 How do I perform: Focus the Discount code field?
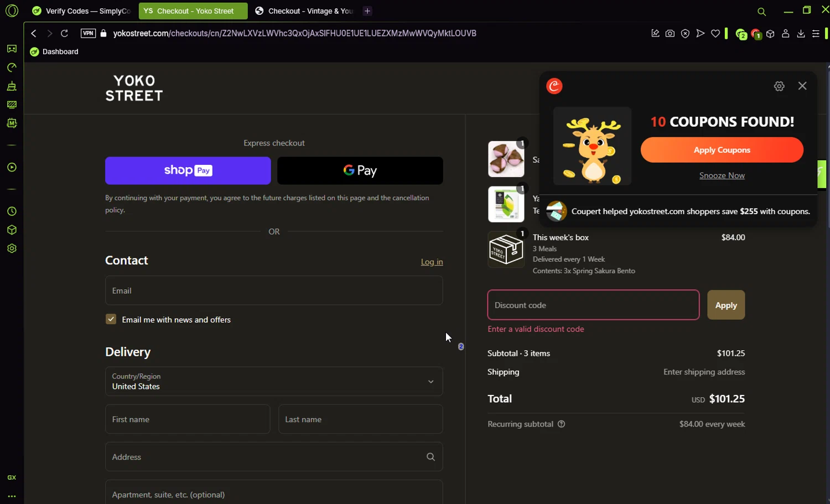tap(593, 305)
